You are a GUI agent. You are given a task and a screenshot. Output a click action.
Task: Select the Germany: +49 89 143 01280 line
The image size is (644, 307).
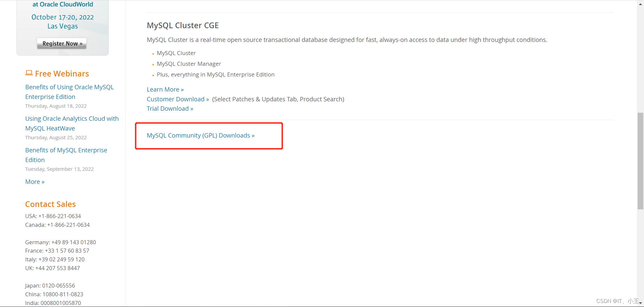[x=60, y=242]
